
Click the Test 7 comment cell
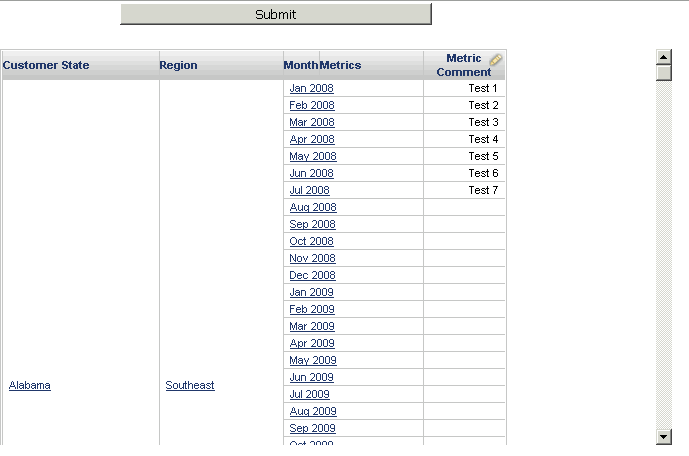465,190
